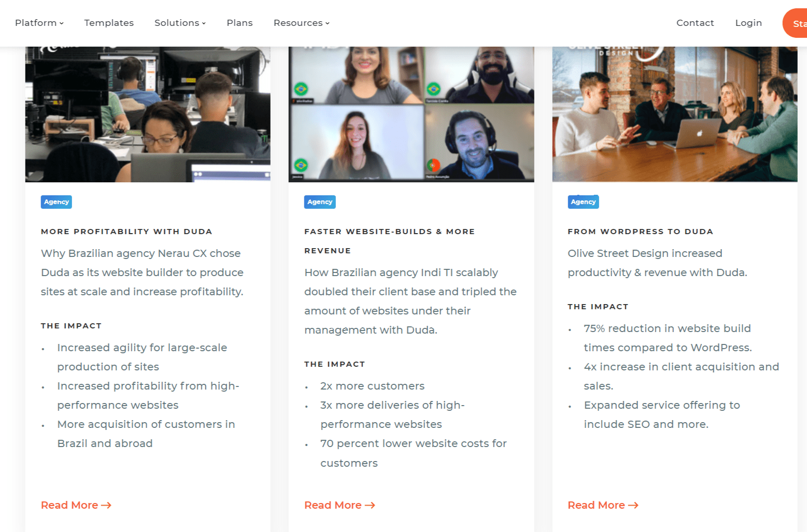The height and width of the screenshot is (532, 807).
Task: Click the Agency tag on Indi TI card
Action: click(x=320, y=202)
